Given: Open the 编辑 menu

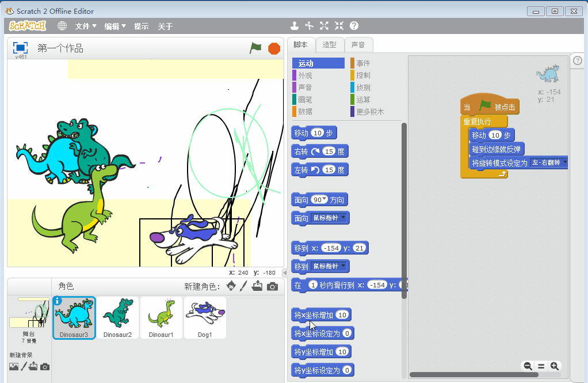Looking at the screenshot, I should 114,26.
